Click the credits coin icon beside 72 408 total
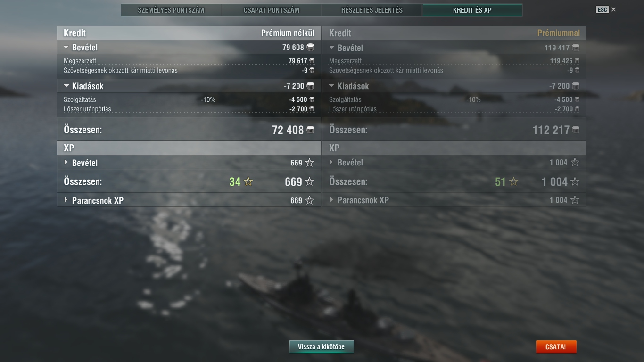This screenshot has width=644, height=362. tap(310, 130)
